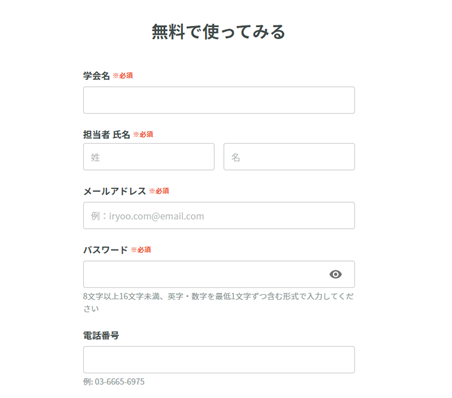Click the 学会名 field label

pos(96,76)
